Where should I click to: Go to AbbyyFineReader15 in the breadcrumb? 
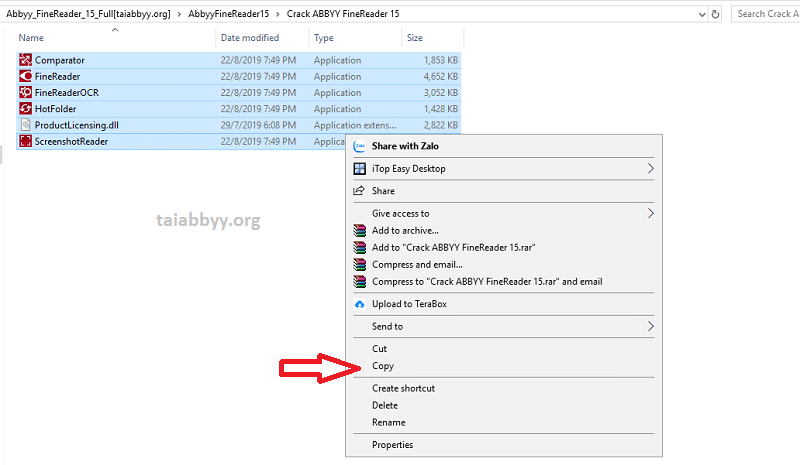pos(229,14)
